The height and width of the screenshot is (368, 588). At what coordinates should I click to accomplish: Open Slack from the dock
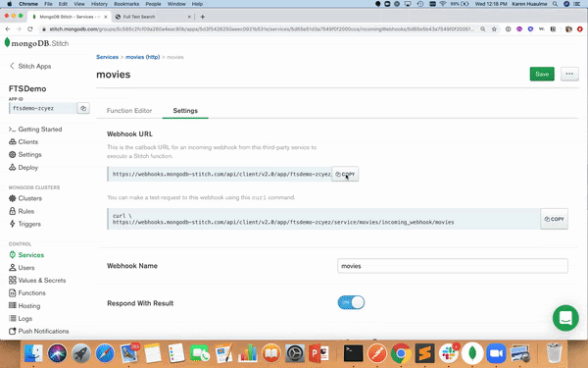click(x=449, y=353)
